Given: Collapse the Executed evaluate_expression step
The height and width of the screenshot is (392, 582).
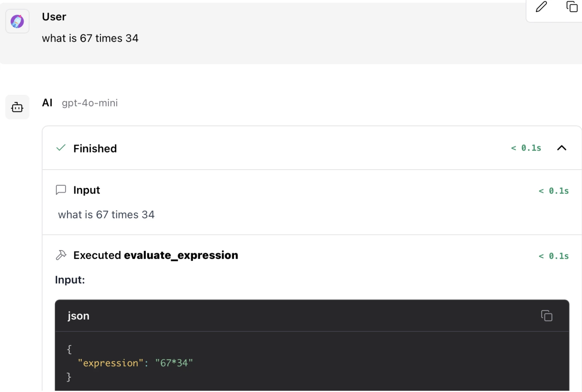Looking at the screenshot, I should pyautogui.click(x=156, y=256).
